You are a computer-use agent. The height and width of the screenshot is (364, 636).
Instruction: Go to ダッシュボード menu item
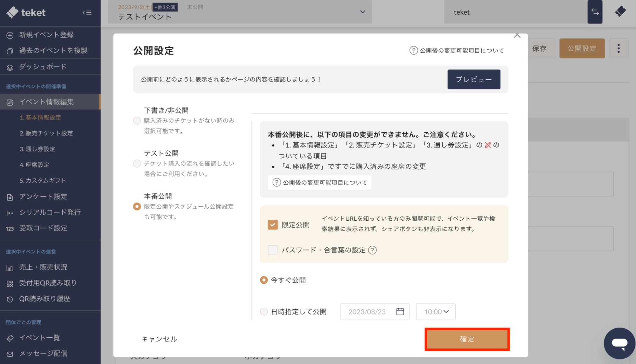tap(43, 67)
